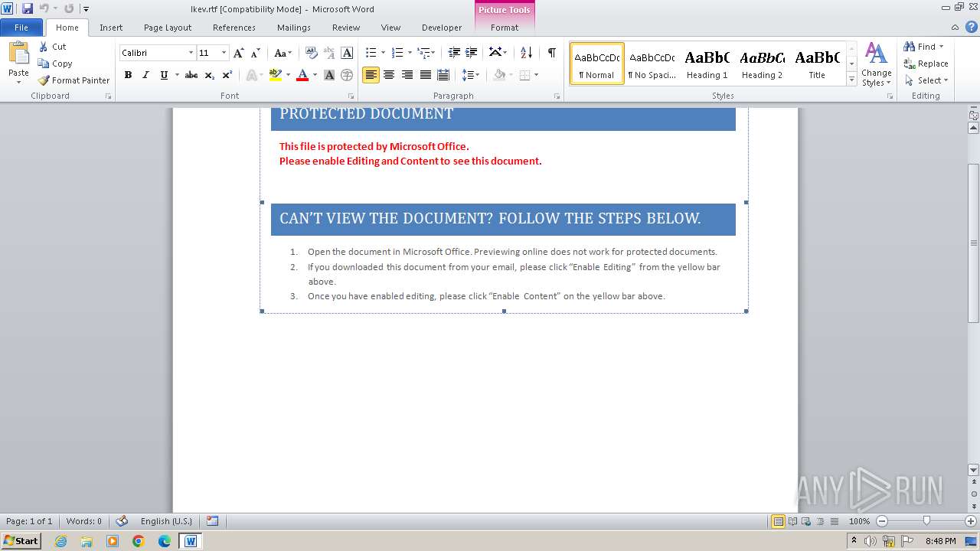
Task: Click the Paste icon in Clipboard group
Action: tap(18, 54)
